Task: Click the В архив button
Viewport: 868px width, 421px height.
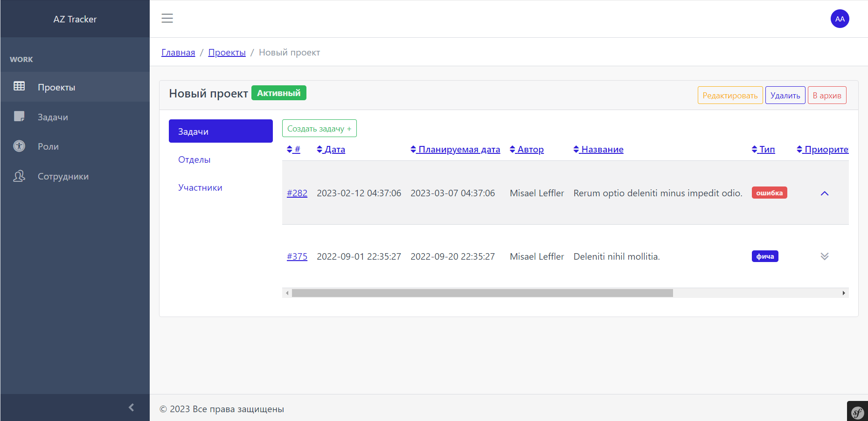Action: click(x=826, y=95)
